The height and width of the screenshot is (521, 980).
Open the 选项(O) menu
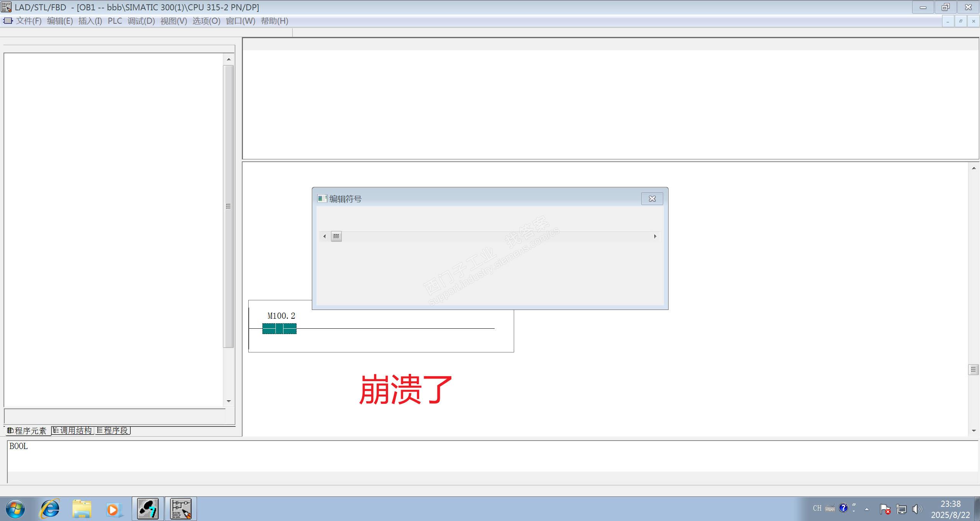click(206, 21)
